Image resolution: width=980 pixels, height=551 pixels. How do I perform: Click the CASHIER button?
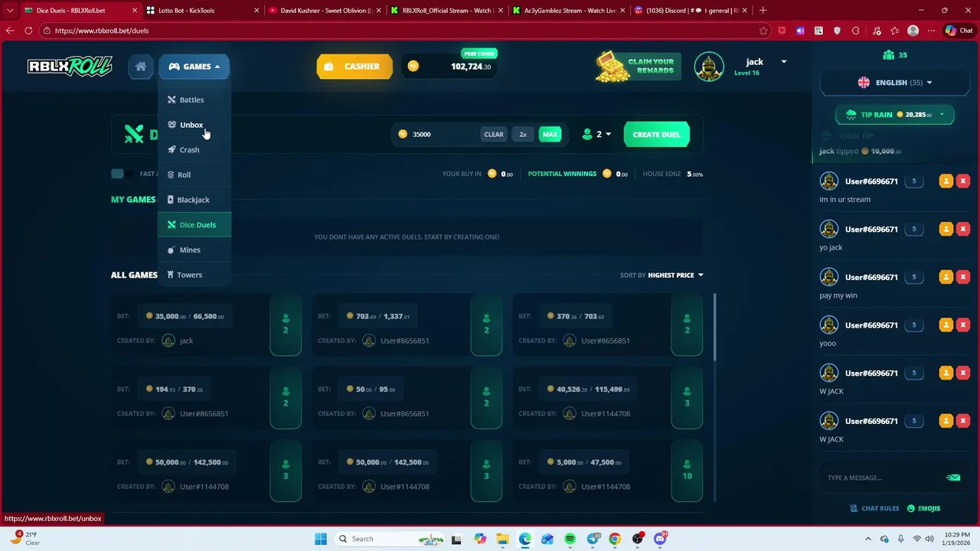(x=354, y=67)
